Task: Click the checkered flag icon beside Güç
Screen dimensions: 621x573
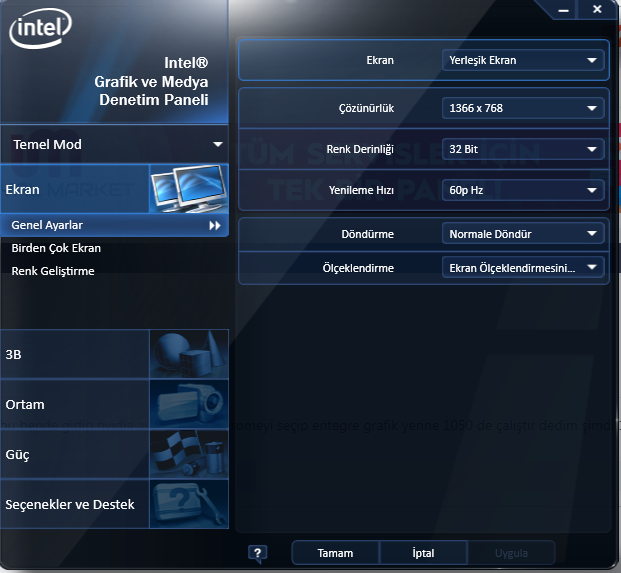Action: coord(188,454)
